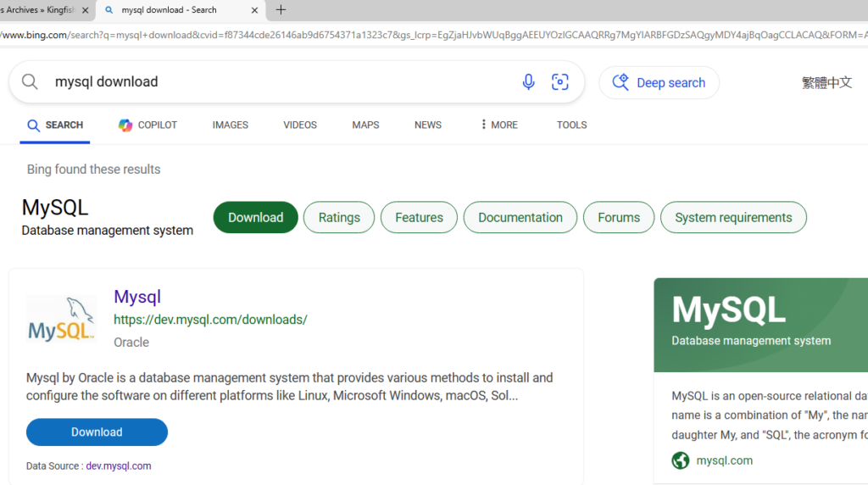
Task: Open visual search camera icon
Action: coord(559,82)
